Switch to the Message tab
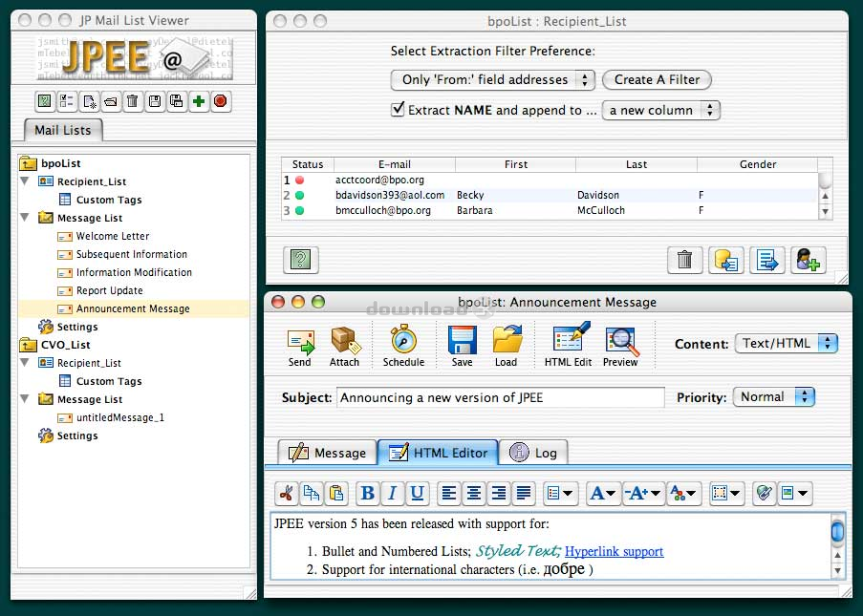863x616 pixels. pyautogui.click(x=328, y=453)
